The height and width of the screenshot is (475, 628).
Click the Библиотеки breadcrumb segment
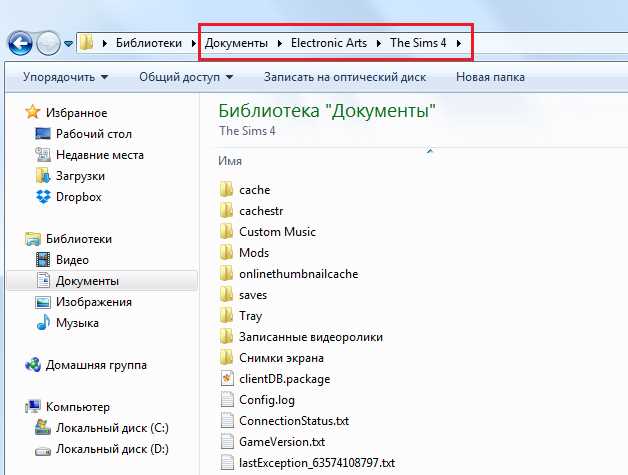149,43
